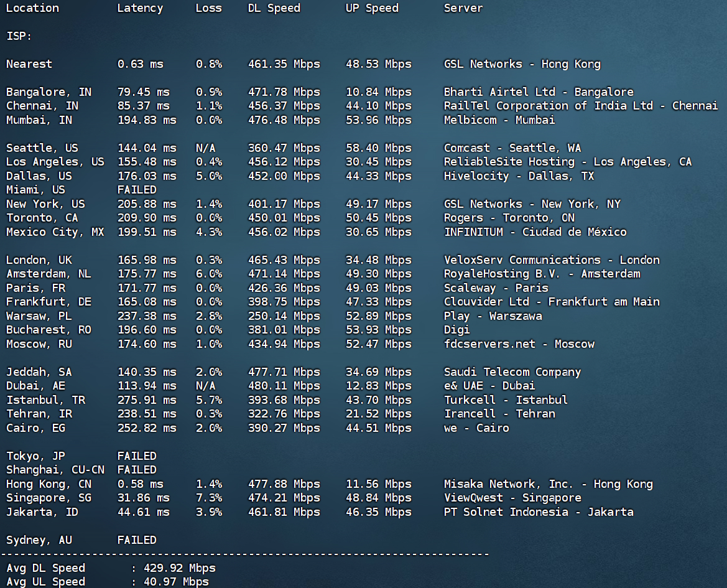Select "PT Solnet Indonesia - Jakarta" server
The image size is (727, 588).
(x=539, y=512)
